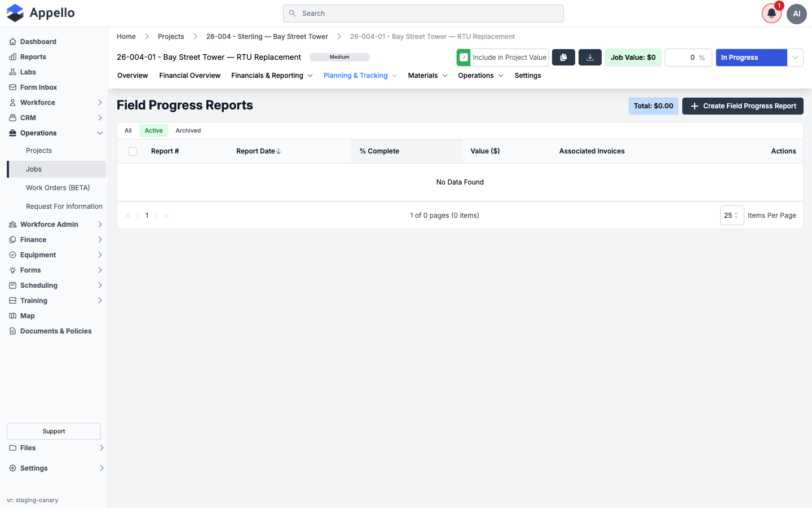Expand the Workforce sidebar section

point(100,103)
